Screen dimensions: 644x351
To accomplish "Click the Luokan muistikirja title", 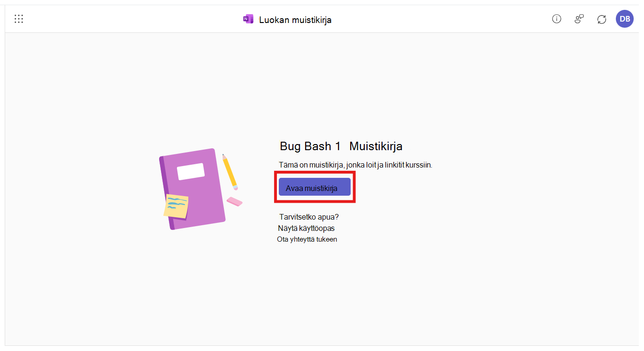I will pyautogui.click(x=295, y=20).
